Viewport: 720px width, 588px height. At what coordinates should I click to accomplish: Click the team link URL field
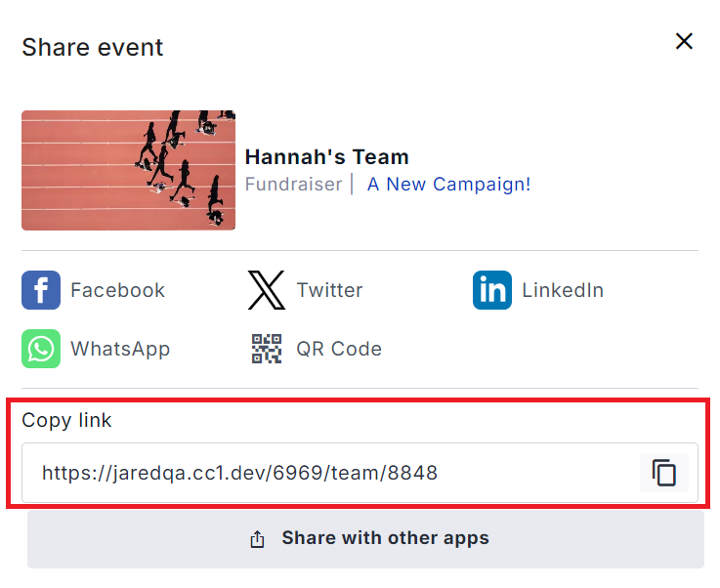332,474
